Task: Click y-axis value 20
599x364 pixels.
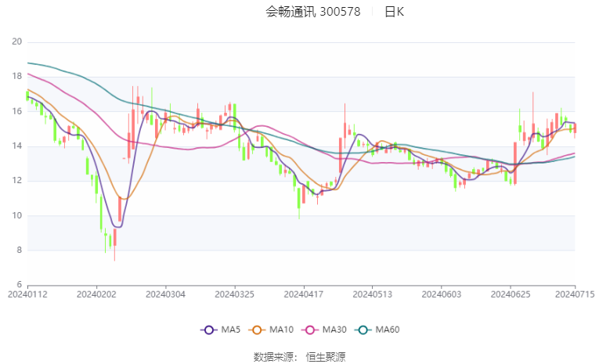Action: pos(16,41)
